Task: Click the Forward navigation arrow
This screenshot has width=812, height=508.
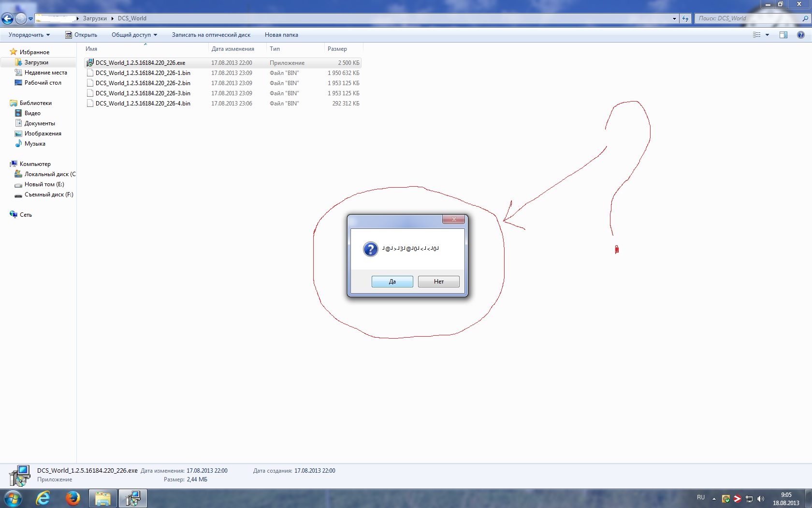Action: click(21, 18)
